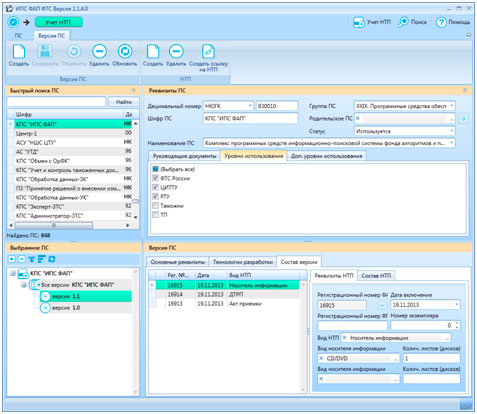Screen dimensions: 477x414
Task: Select версия 1.0 in the tree
Action: (x=86, y=308)
